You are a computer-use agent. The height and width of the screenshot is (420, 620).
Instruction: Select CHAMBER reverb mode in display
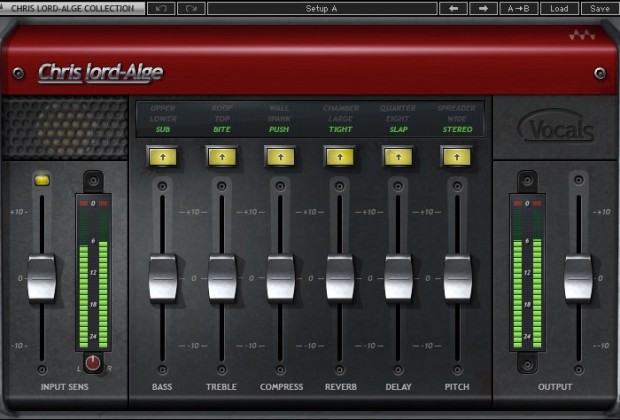[341, 108]
